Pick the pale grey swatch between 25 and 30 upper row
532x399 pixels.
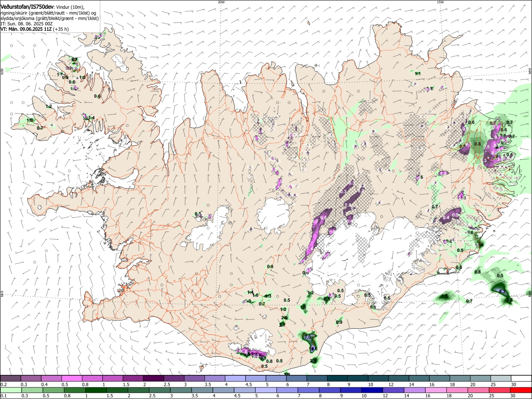501,378
